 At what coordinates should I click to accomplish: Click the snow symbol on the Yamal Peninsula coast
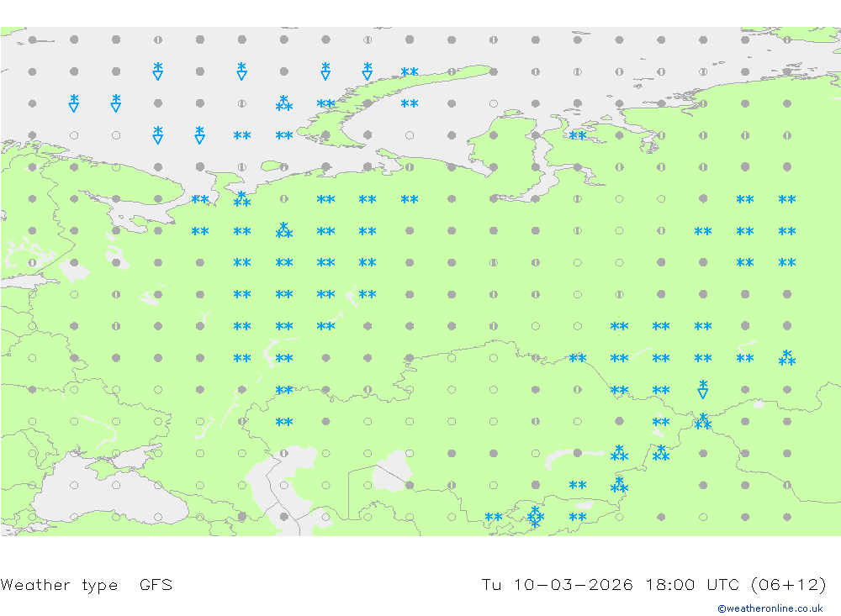pos(577,135)
